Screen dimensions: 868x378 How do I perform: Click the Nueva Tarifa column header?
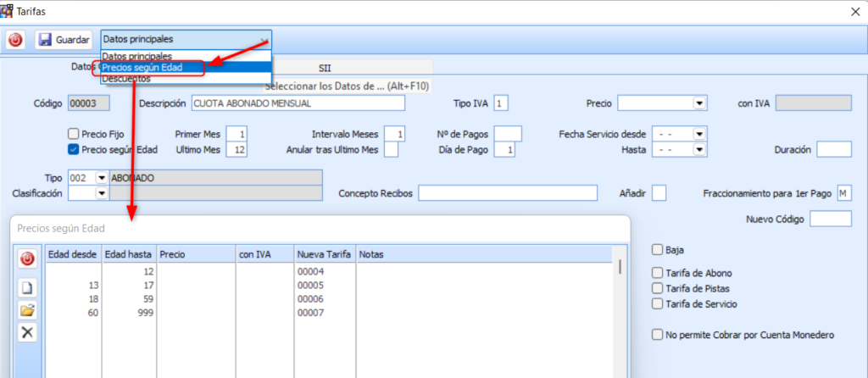click(x=325, y=253)
